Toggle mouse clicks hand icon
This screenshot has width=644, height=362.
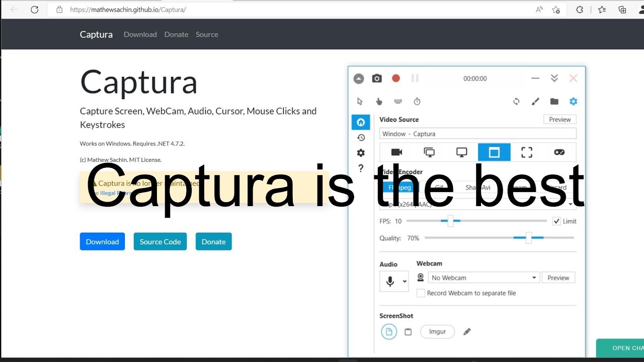point(379,102)
